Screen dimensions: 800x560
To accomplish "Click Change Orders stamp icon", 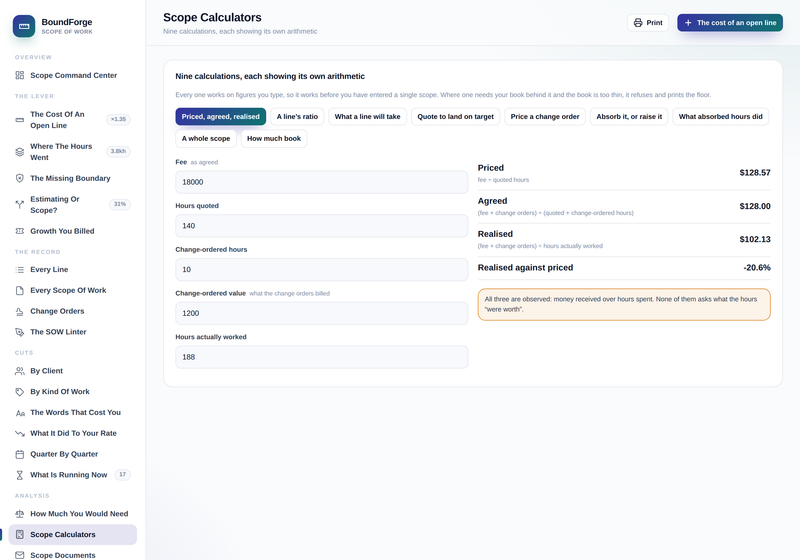I will click(x=19, y=311).
